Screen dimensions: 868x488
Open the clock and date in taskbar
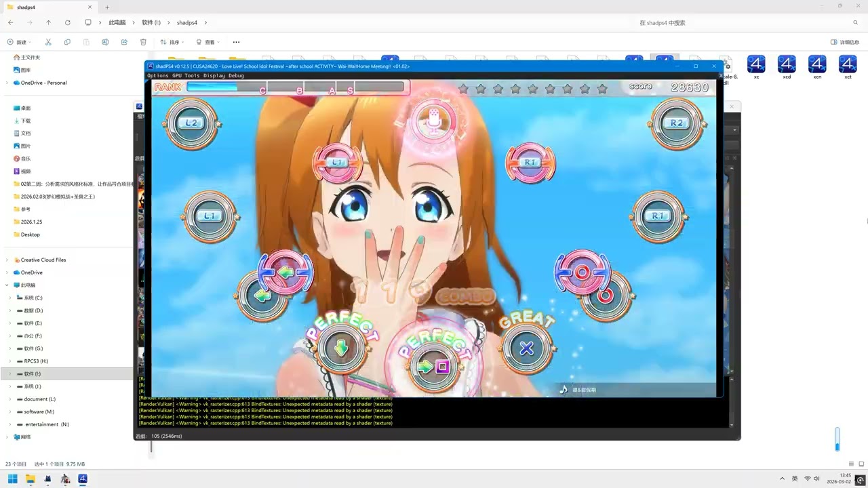tap(840, 479)
